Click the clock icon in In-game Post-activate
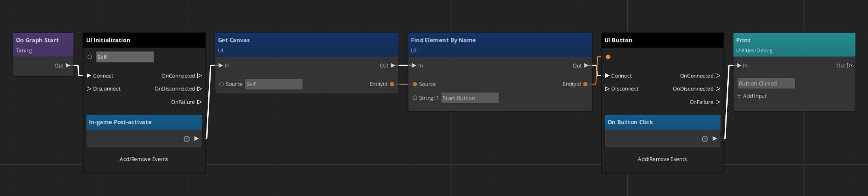868x196 pixels. [187, 139]
